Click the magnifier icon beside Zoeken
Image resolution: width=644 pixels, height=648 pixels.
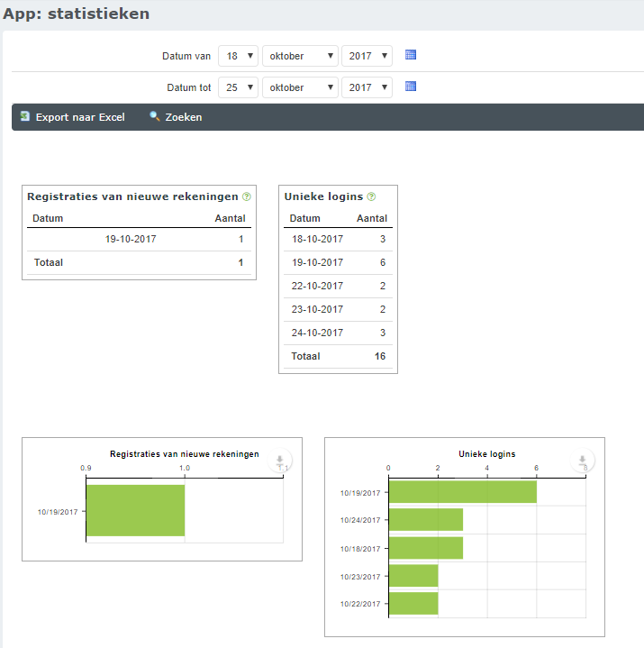pyautogui.click(x=155, y=116)
